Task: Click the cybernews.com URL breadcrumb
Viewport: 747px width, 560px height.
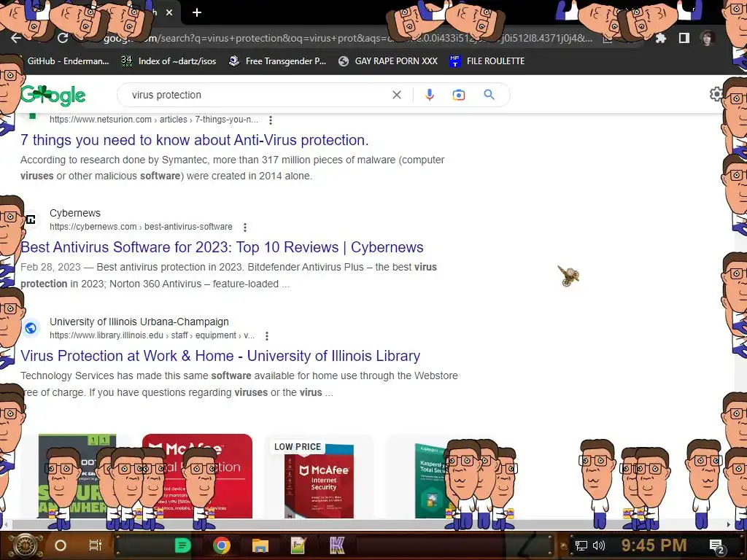Action: click(x=141, y=227)
